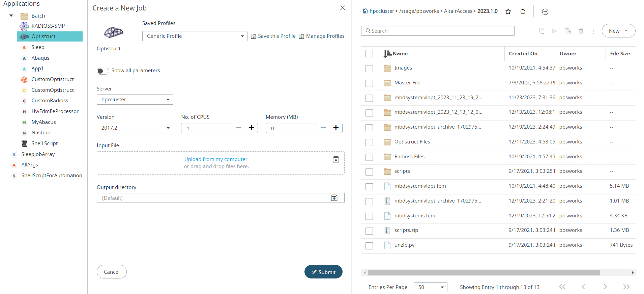Open the three-dot more options menu
Image resolution: width=644 pixels, height=294 pixels.
tap(593, 31)
